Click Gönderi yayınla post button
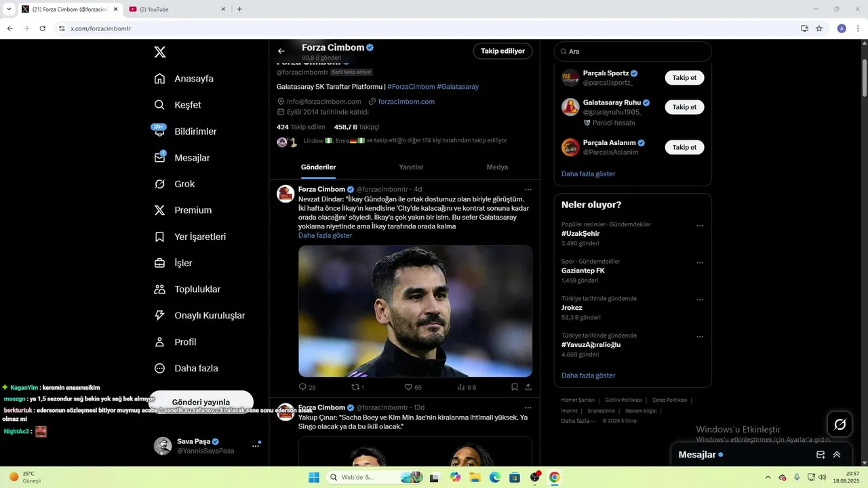 [x=201, y=402]
